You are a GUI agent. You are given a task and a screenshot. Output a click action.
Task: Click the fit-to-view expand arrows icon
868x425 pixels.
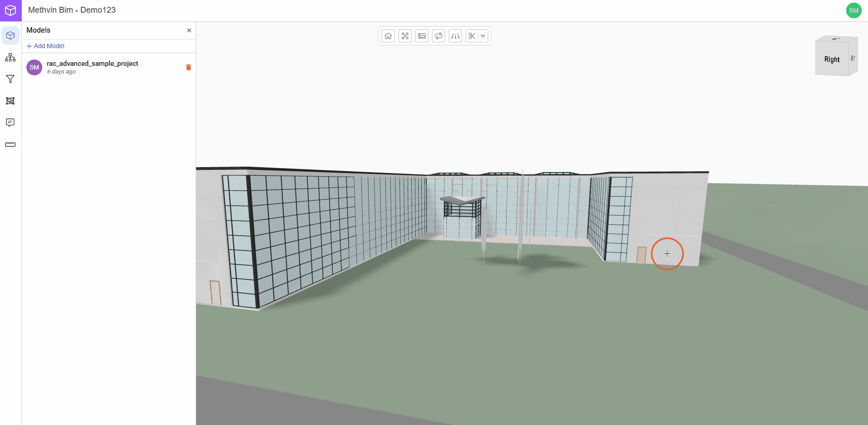tap(405, 36)
